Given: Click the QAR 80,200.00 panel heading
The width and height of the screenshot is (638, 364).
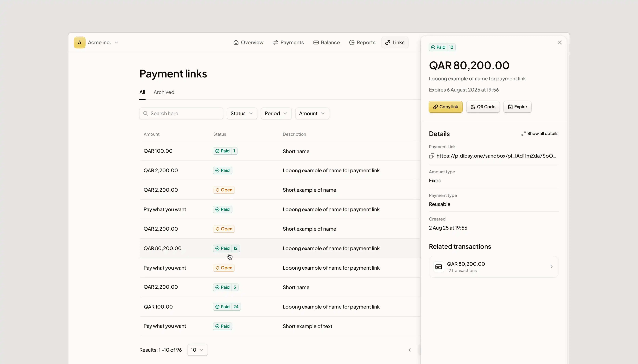Looking at the screenshot, I should click(469, 66).
